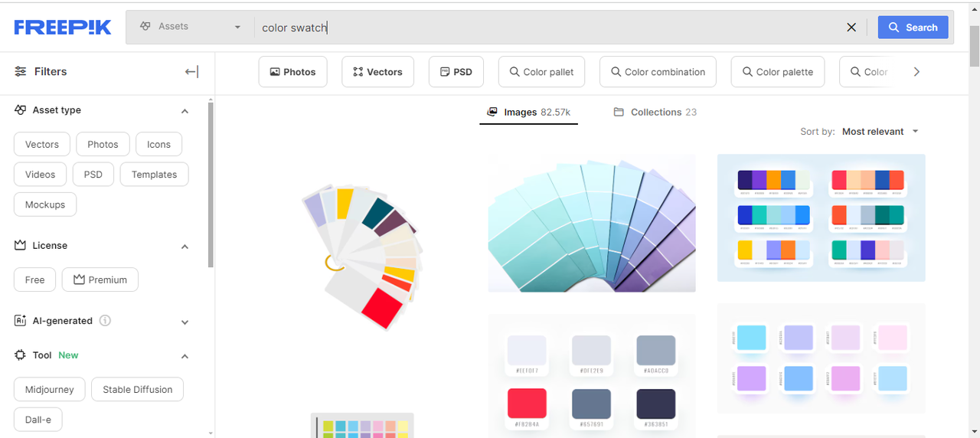
Task: Select the Photos category chip
Action: click(293, 72)
